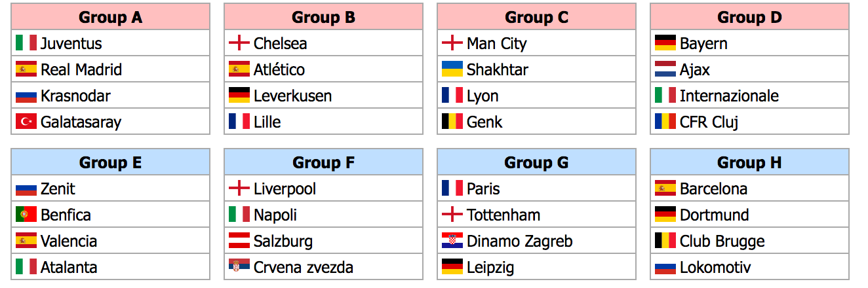Open the Real Madrid team link
The width and height of the screenshot is (868, 288).
tap(81, 69)
